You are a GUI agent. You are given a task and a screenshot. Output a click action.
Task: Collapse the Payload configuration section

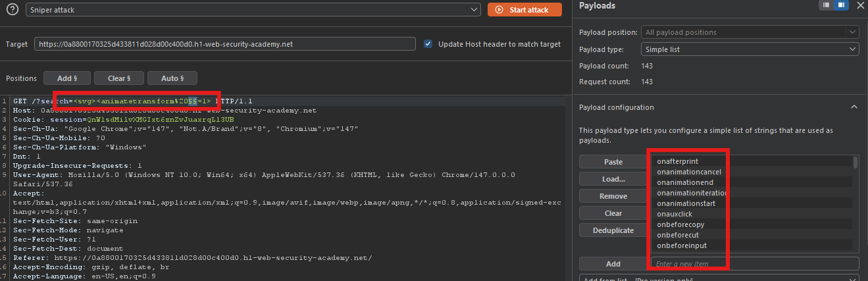coord(854,107)
